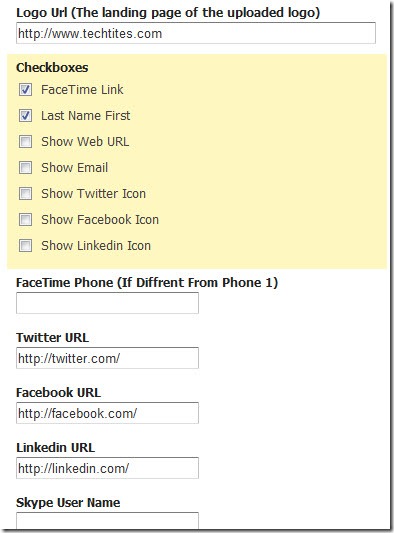The height and width of the screenshot is (533, 394).
Task: Uncheck the Last Name First checkbox
Action: click(25, 116)
